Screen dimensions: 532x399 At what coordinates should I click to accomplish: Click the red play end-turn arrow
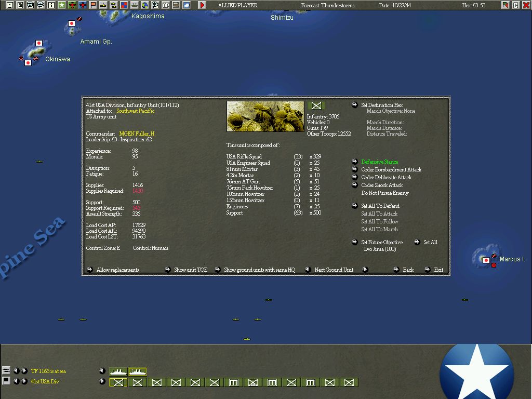point(202,5)
